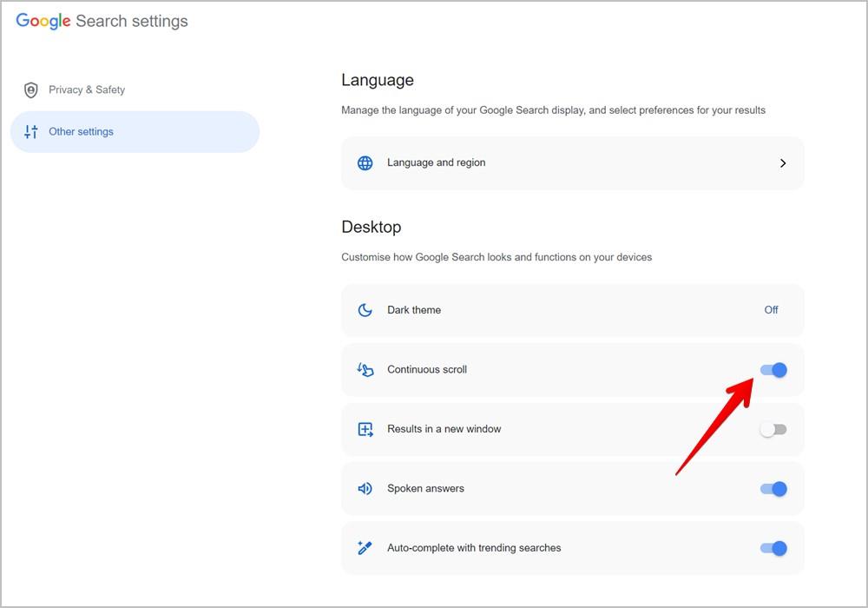Viewport: 868px width, 608px height.
Task: Click the Continuous scroll hand icon
Action: click(365, 369)
